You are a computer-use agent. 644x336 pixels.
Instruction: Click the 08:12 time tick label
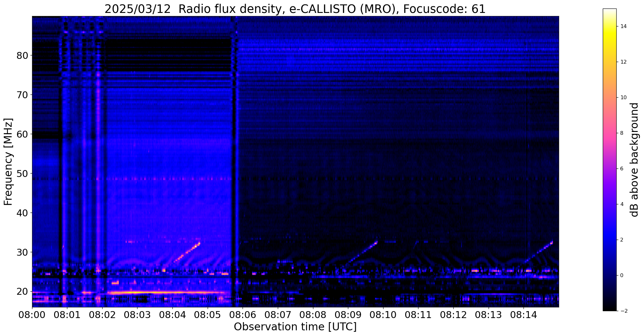pyautogui.click(x=453, y=315)
